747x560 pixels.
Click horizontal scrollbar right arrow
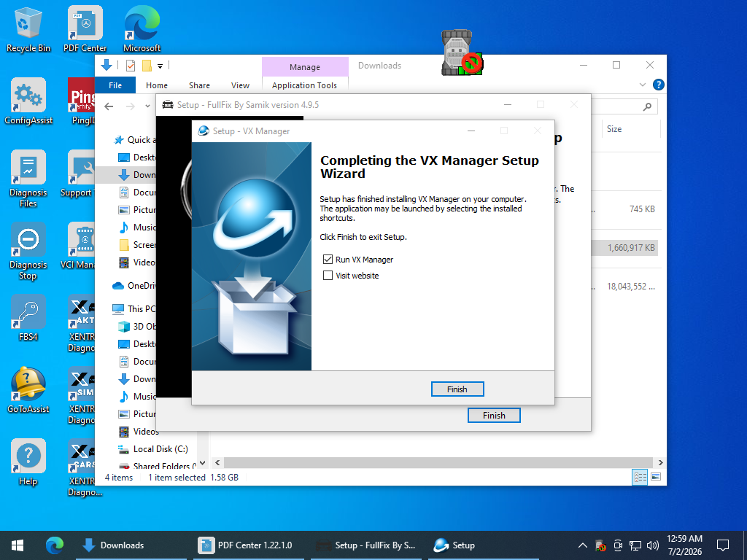point(660,462)
